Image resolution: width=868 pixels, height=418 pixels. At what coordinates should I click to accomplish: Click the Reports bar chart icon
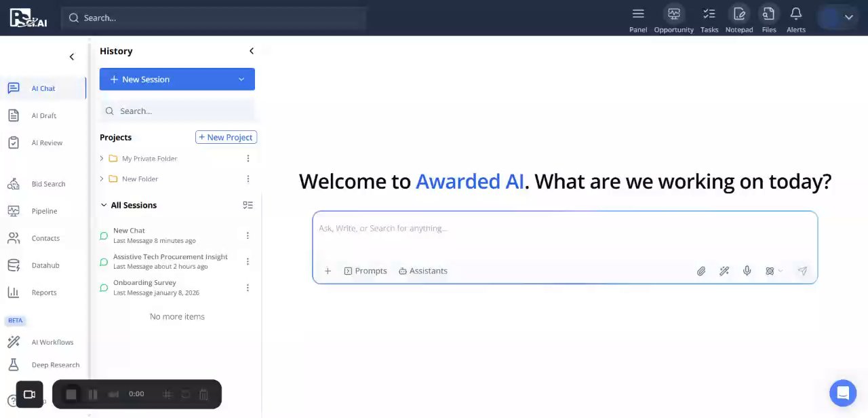pos(14,292)
